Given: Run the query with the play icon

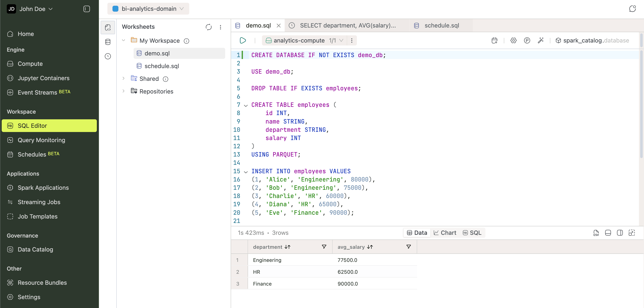Looking at the screenshot, I should coord(243,40).
